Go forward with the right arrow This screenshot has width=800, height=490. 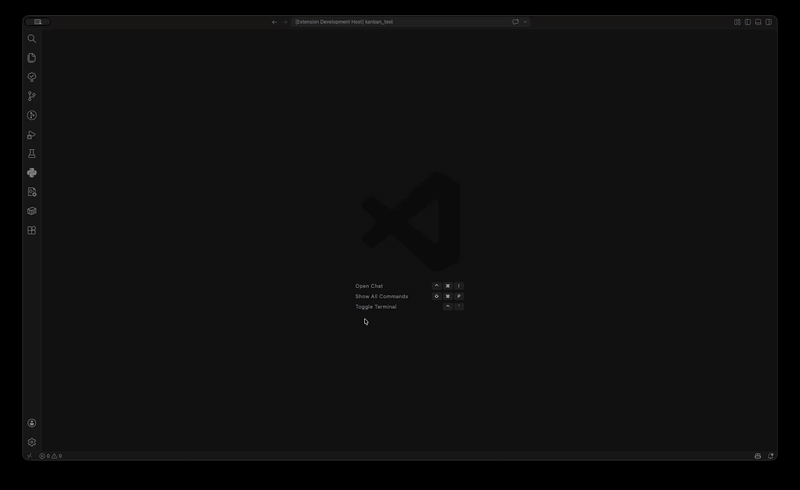pos(285,22)
